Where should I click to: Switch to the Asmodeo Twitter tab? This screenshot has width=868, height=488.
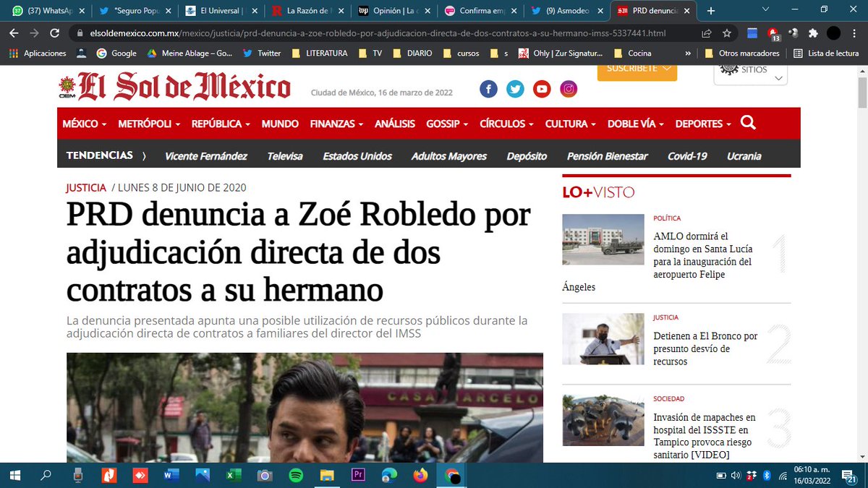click(x=568, y=11)
